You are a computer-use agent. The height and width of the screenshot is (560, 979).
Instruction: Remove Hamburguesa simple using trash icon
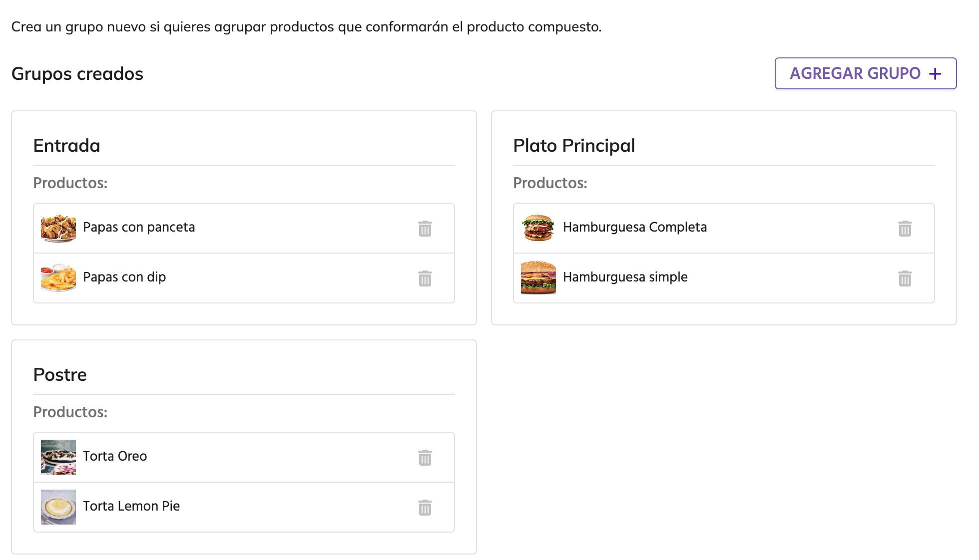click(x=905, y=279)
